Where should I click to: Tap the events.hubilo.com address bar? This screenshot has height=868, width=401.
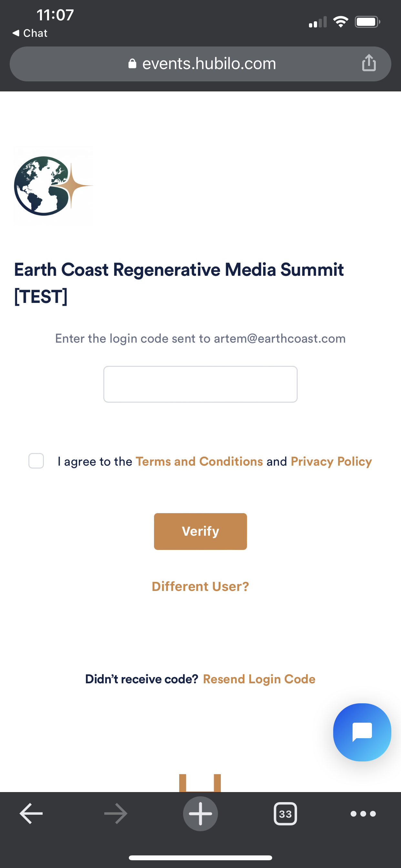click(209, 64)
